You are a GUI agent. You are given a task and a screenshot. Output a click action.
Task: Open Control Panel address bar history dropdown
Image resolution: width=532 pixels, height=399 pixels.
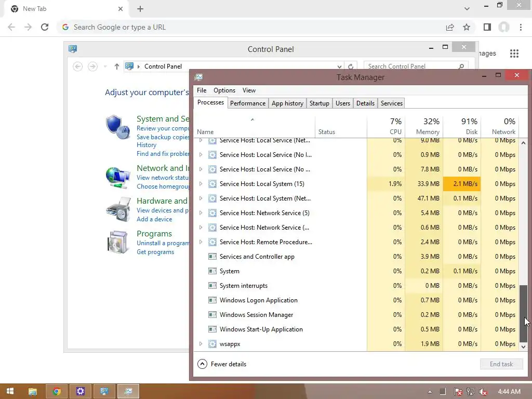[339, 66]
